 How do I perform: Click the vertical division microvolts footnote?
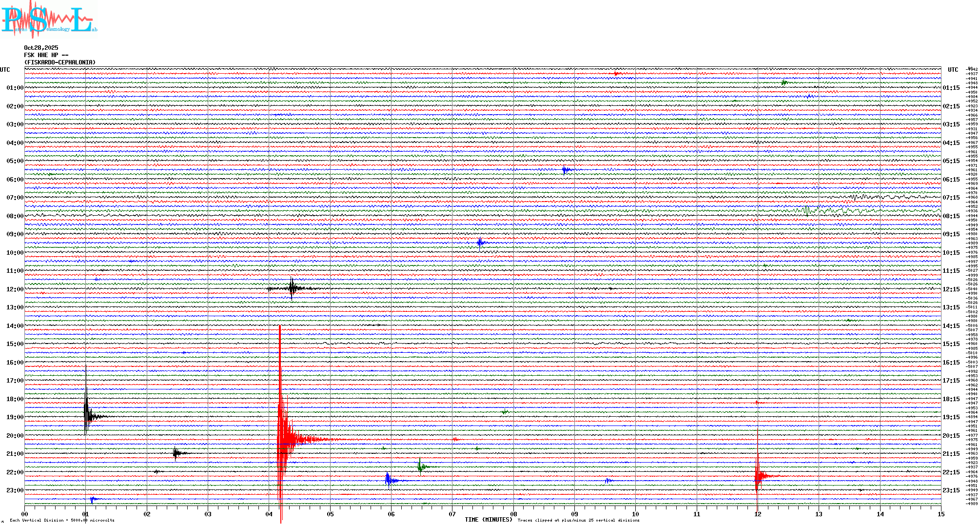(x=62, y=520)
